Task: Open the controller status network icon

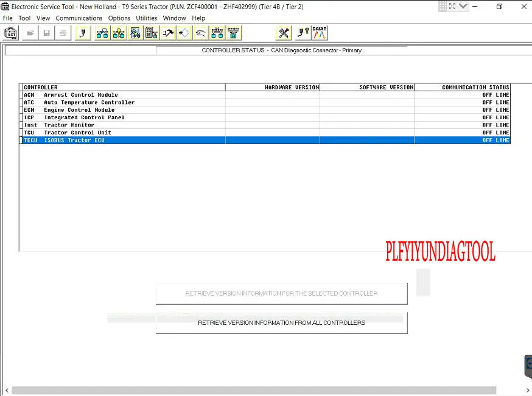Action: coord(102,33)
